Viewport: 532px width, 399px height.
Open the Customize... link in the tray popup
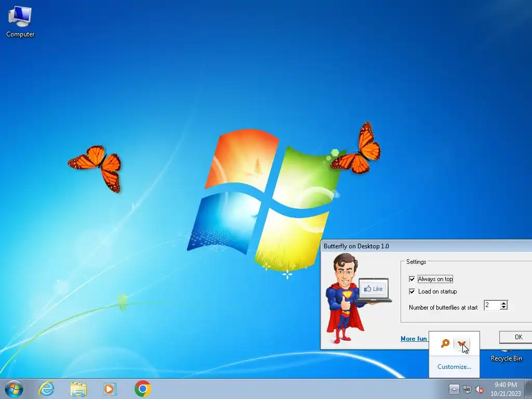(454, 367)
